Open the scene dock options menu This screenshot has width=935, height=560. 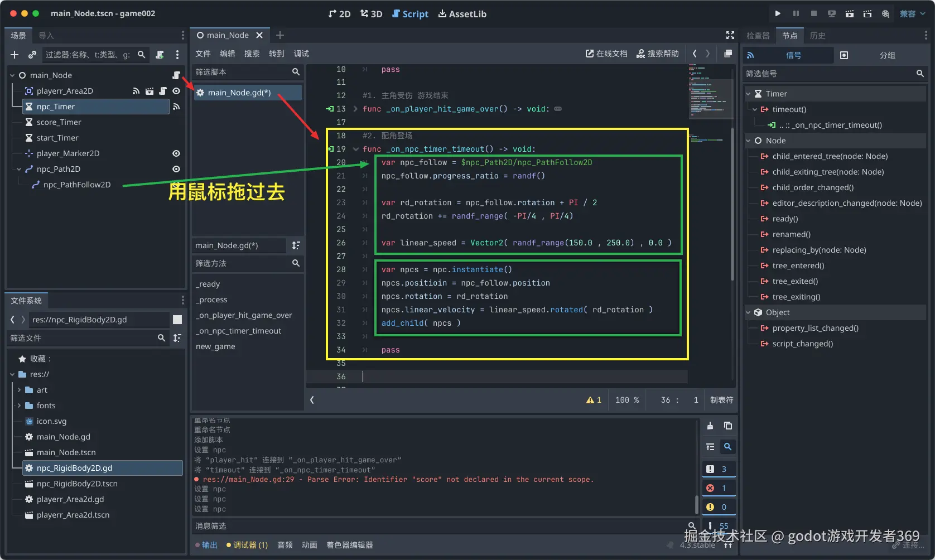(177, 55)
